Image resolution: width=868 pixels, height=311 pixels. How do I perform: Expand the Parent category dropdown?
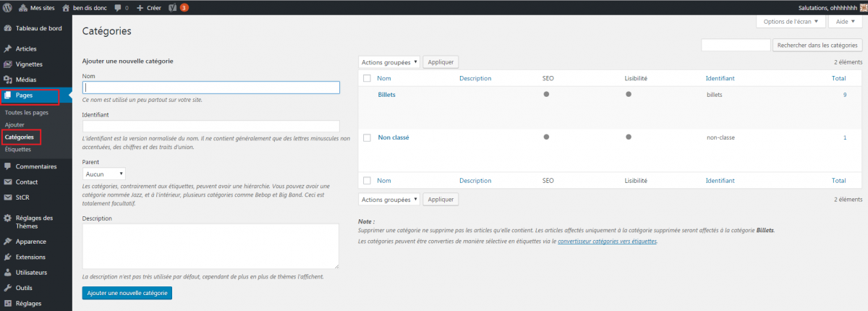coord(104,174)
